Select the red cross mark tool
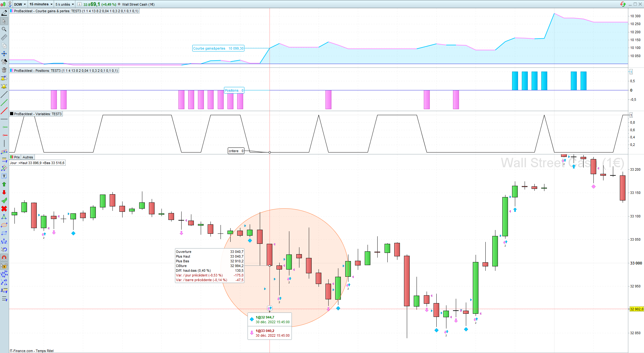 4,209
